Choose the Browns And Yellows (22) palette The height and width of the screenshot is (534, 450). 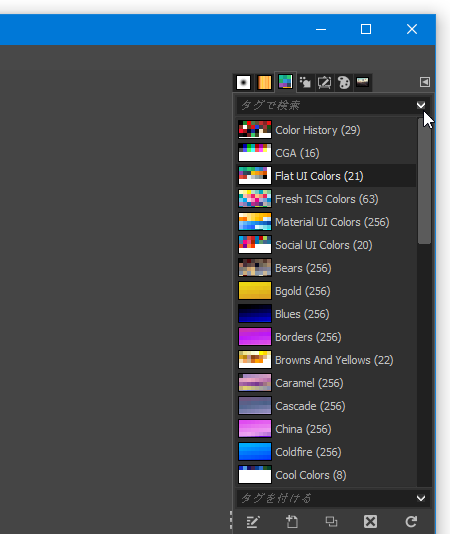click(x=327, y=360)
